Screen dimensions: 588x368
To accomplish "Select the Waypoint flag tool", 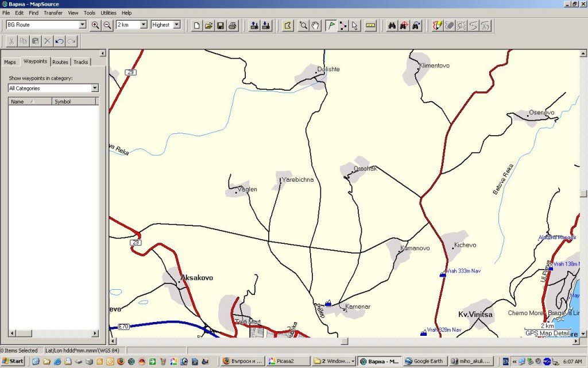I will (331, 25).
